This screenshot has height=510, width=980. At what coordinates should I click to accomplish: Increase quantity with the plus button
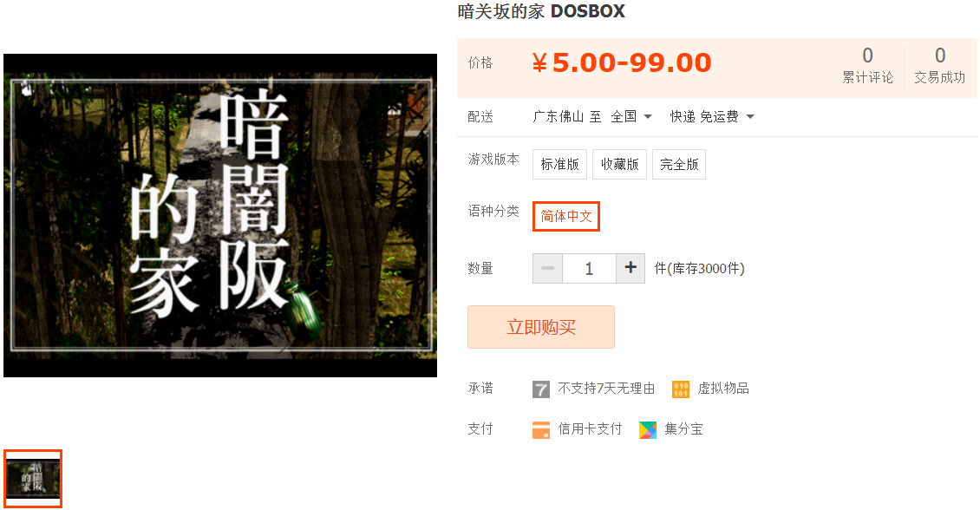[630, 268]
